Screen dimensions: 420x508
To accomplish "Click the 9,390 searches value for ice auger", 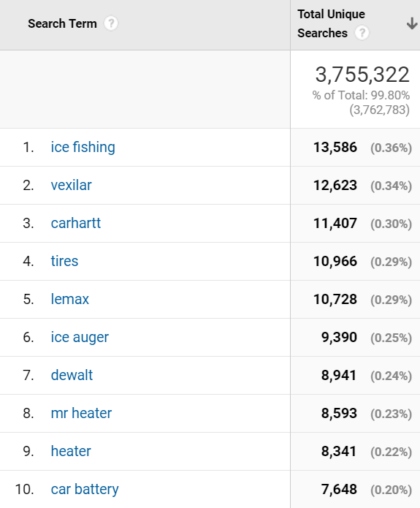I will pyautogui.click(x=339, y=337).
